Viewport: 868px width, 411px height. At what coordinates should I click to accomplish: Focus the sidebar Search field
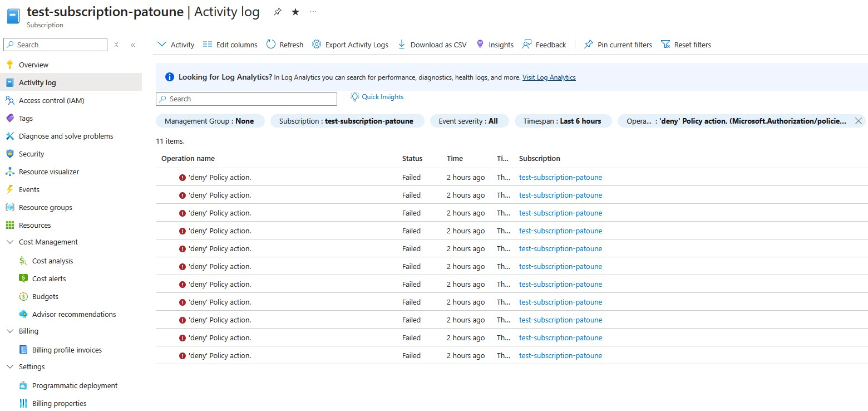(x=55, y=45)
